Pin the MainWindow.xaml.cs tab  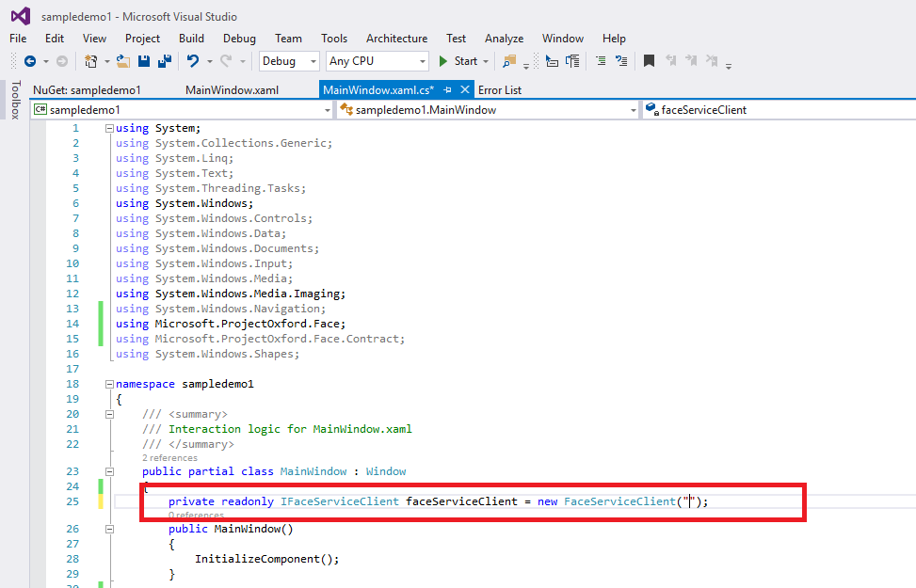coord(448,90)
